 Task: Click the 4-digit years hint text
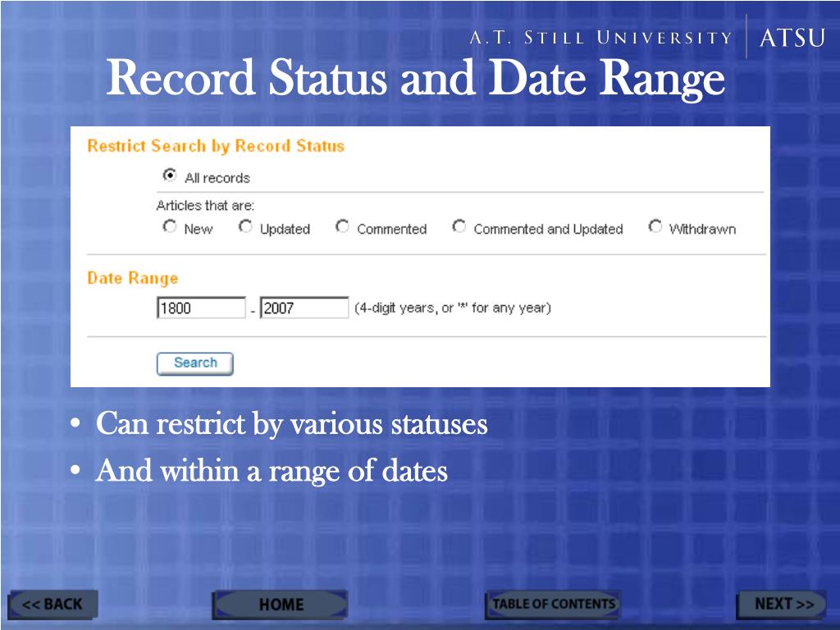coord(453,308)
